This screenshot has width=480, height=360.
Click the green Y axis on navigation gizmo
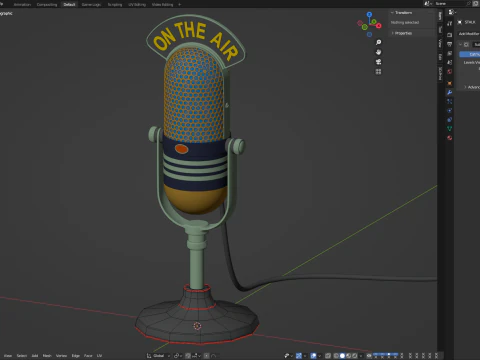pos(374,22)
